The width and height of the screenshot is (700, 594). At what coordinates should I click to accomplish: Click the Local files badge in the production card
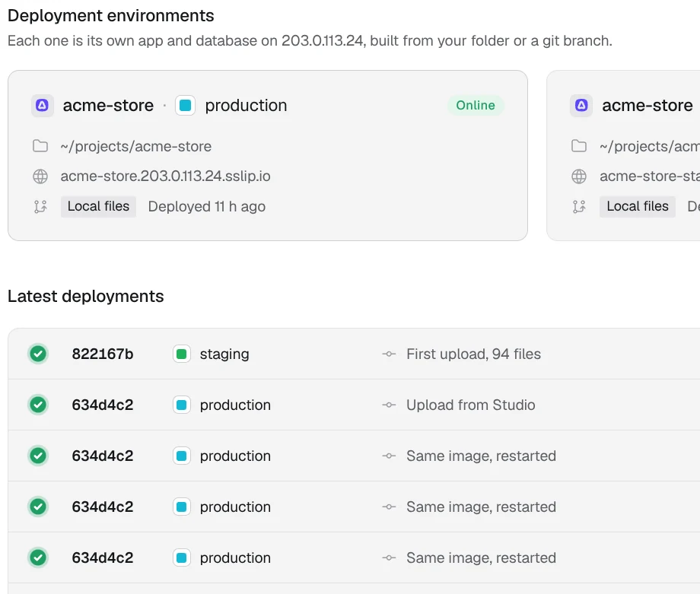pos(98,207)
